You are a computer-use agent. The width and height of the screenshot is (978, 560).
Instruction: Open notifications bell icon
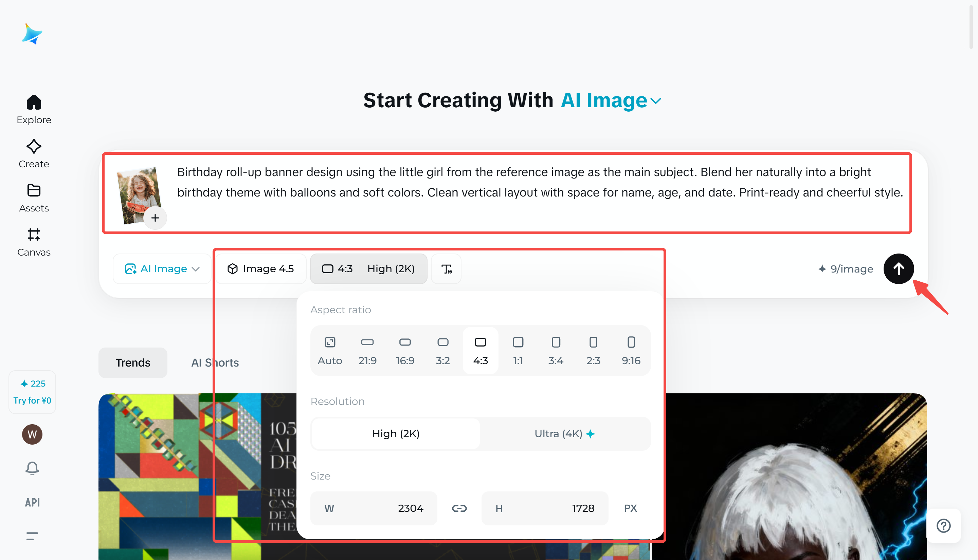[32, 468]
